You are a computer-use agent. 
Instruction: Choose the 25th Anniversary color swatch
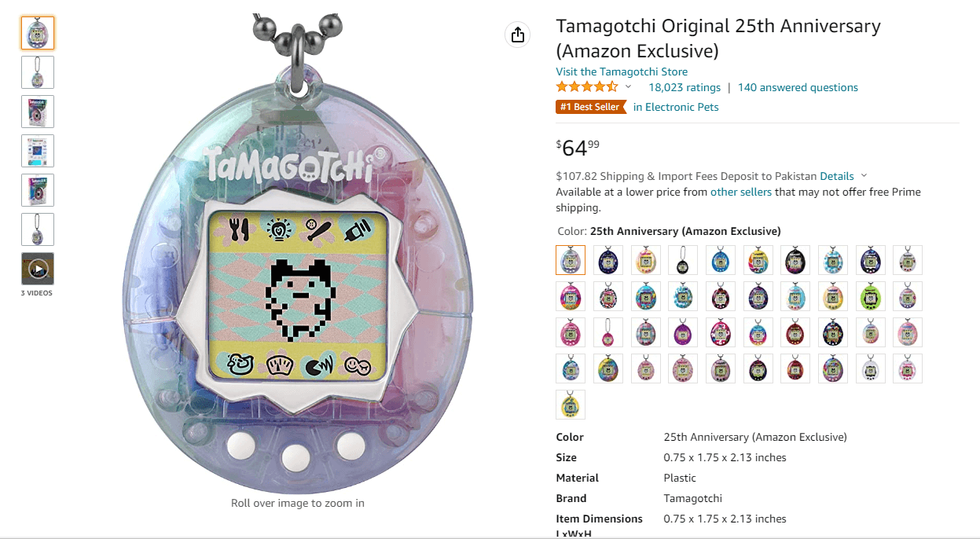click(x=571, y=260)
